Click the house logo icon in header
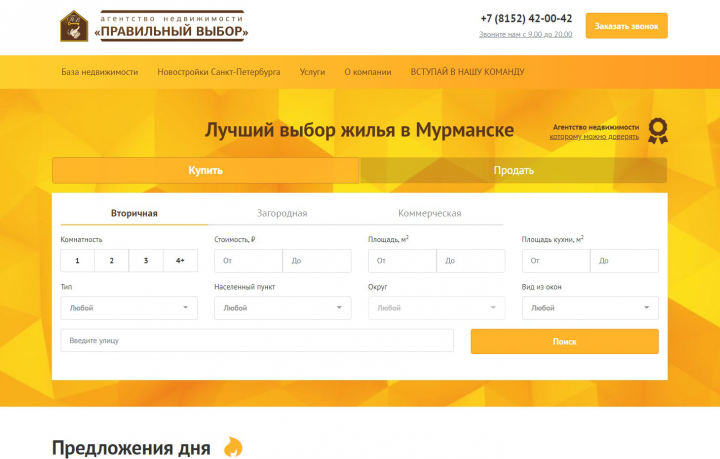The image size is (720, 459). tap(74, 26)
